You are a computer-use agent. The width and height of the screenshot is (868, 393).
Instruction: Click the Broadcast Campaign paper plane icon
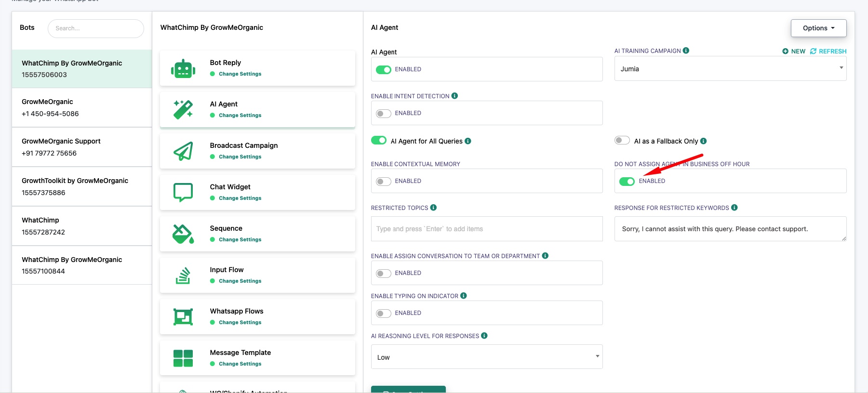(x=183, y=151)
